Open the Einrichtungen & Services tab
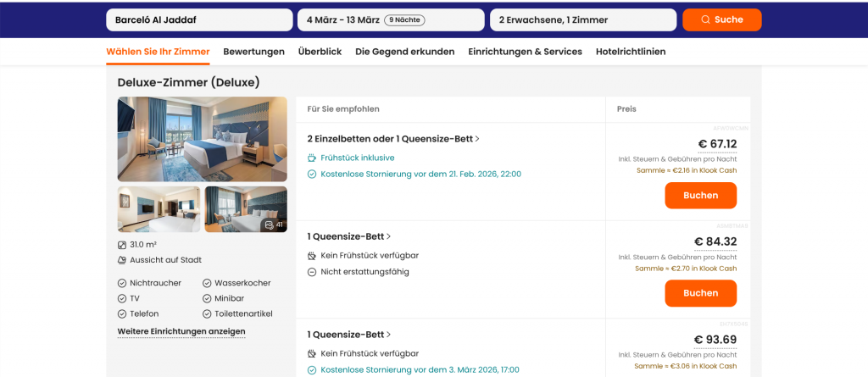 pos(525,52)
